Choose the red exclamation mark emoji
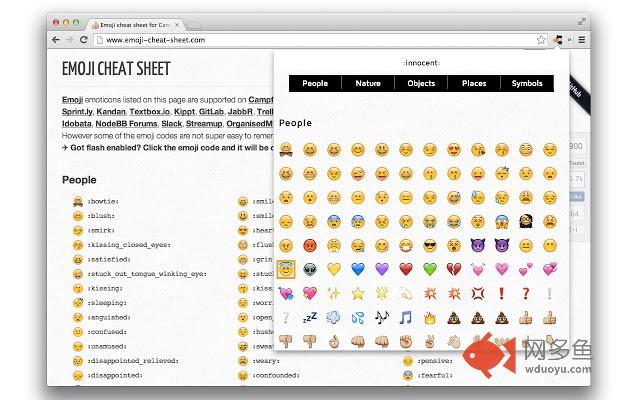This screenshot has width=640, height=400. click(502, 293)
